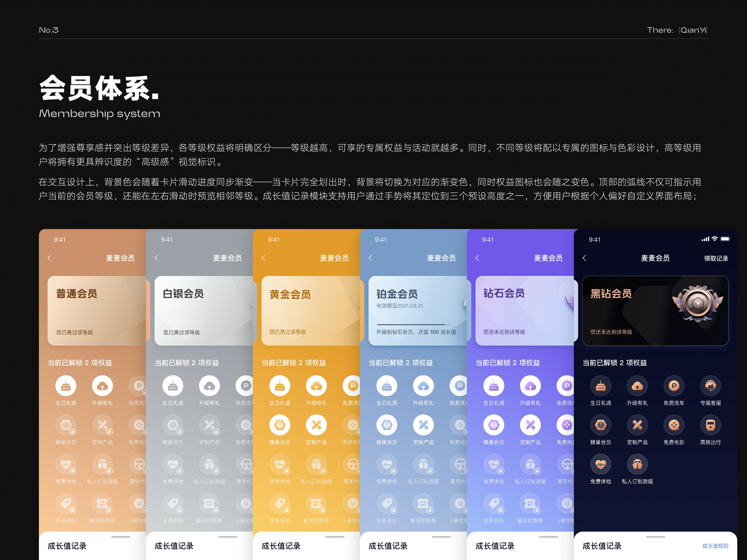Tap 成长值记录 sheet handle in 黑钻会员 screen
747x560 pixels.
tap(656, 537)
